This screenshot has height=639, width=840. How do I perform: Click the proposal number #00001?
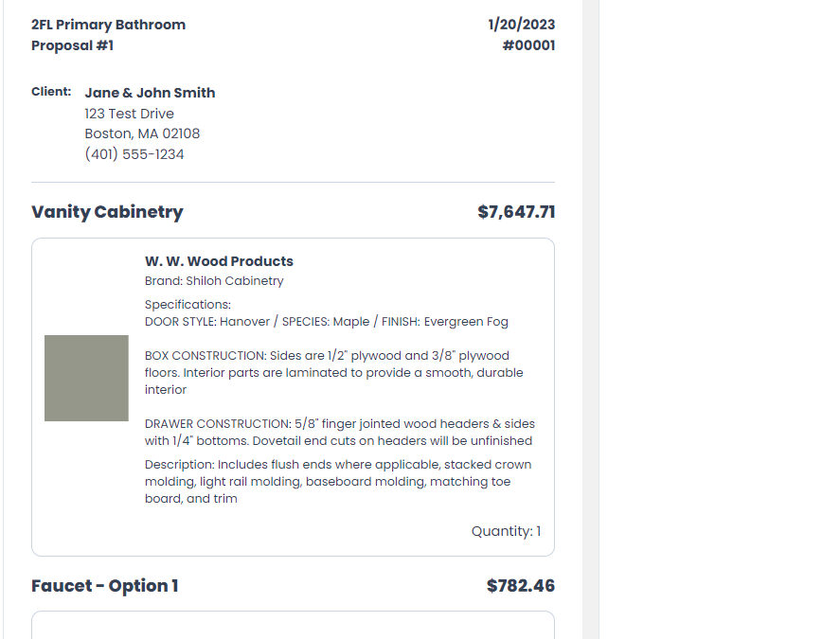tap(528, 45)
